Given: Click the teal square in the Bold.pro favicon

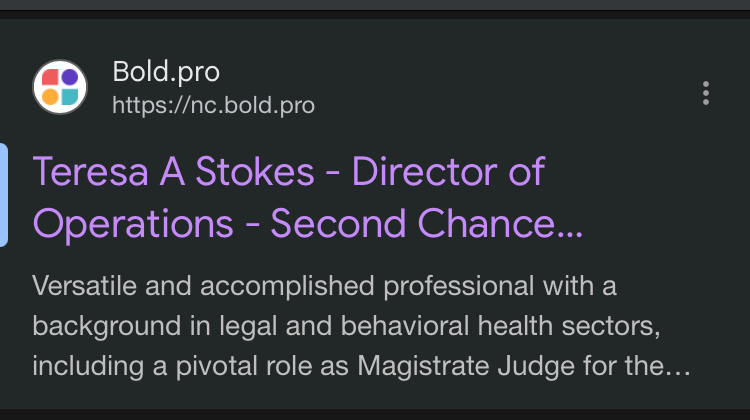Looking at the screenshot, I should [69, 97].
